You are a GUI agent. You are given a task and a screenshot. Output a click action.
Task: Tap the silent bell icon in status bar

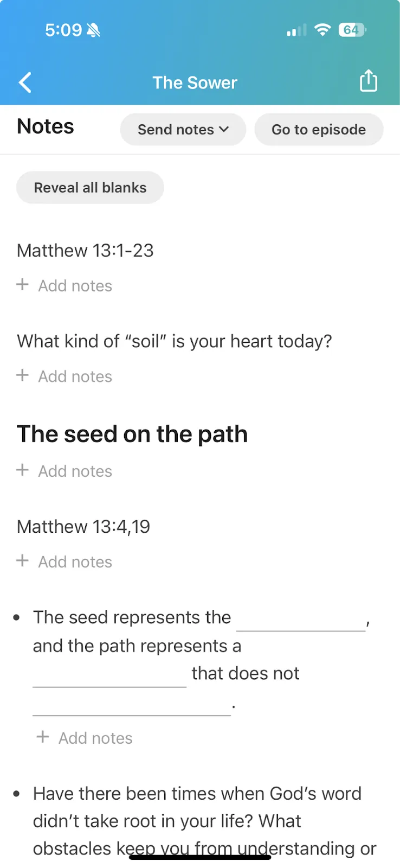[93, 30]
